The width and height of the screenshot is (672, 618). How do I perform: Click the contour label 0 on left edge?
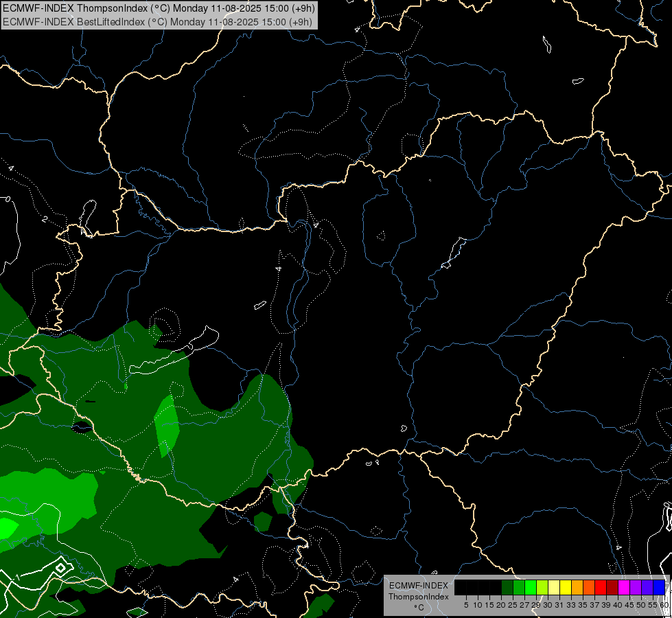pos(8,199)
